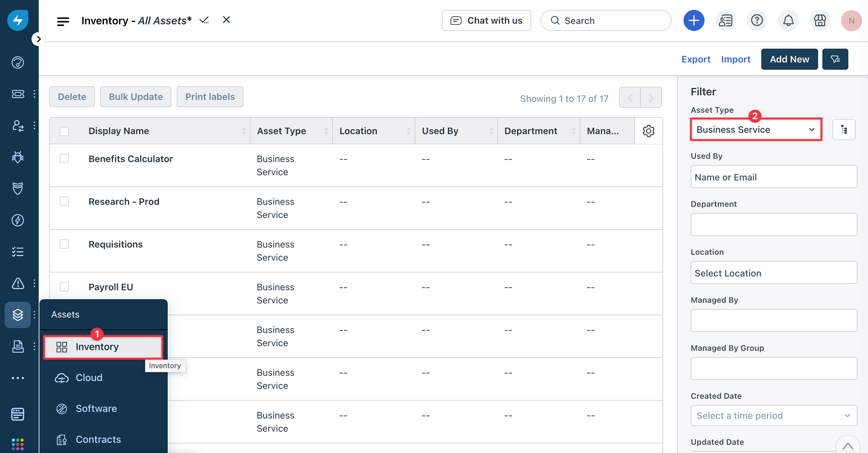Check the select-all checkbox in the table header

(x=64, y=131)
